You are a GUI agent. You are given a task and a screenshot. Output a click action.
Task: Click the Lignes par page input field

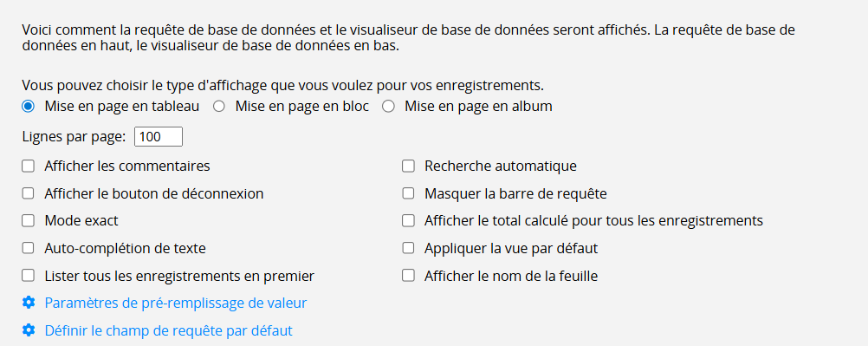click(x=159, y=137)
